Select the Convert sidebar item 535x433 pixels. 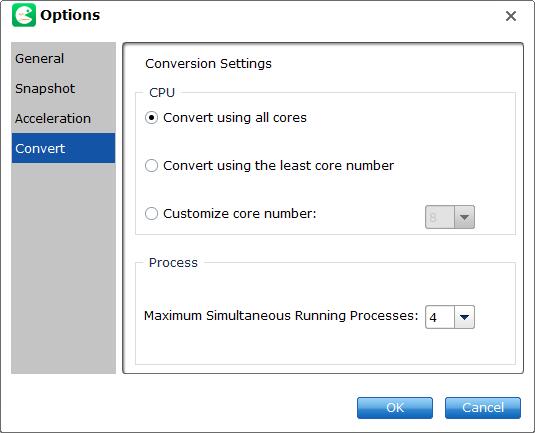pos(63,148)
